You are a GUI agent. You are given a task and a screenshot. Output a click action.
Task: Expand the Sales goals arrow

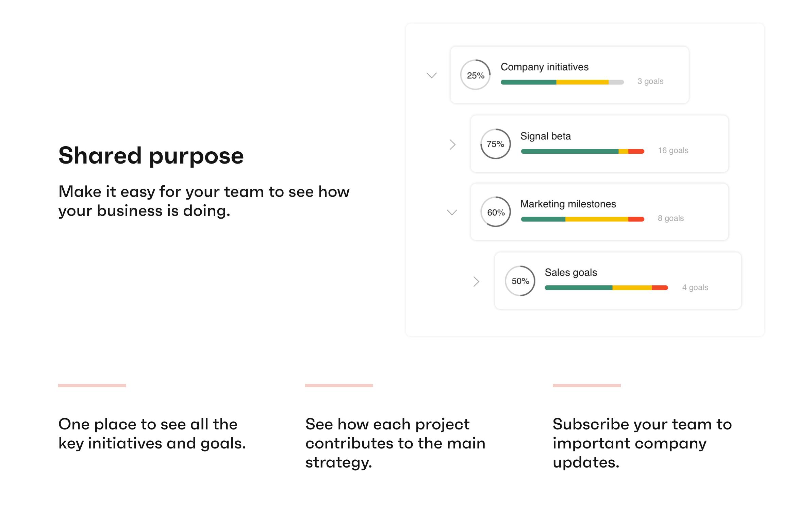(476, 282)
